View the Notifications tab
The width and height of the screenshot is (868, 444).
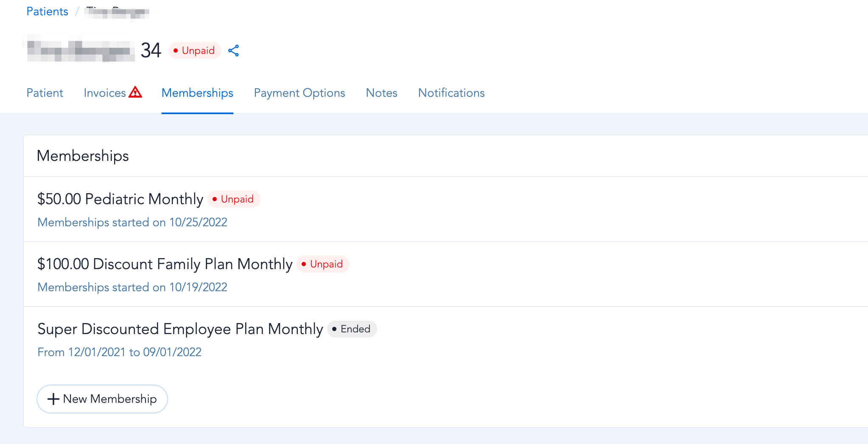(x=451, y=93)
